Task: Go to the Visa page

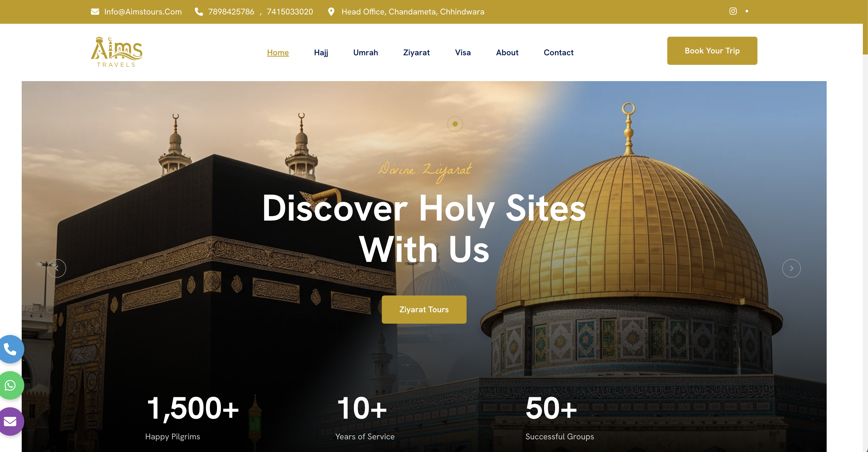Action: [463, 52]
